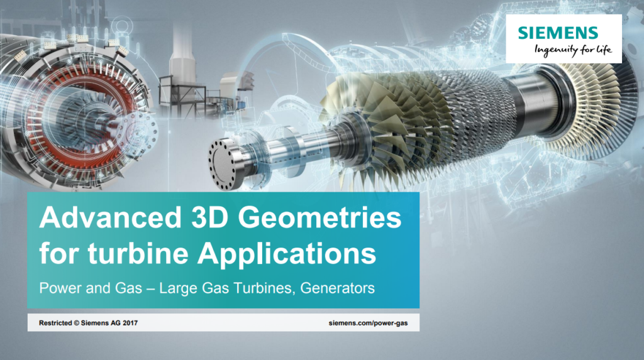Click 'Restricted © Siemens AG 2017' footer text
This screenshot has width=644, height=360.
[88, 323]
